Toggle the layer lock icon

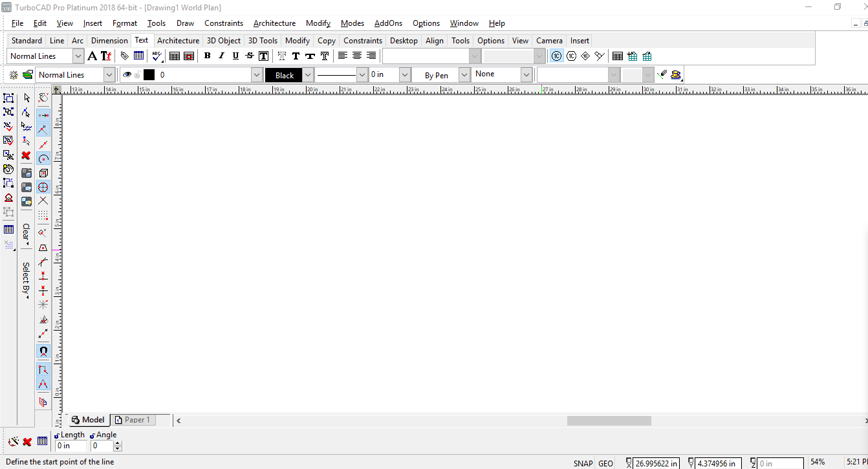coord(137,75)
